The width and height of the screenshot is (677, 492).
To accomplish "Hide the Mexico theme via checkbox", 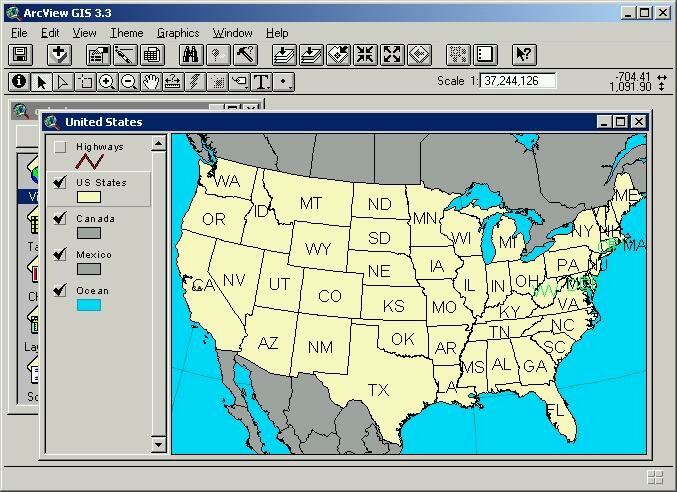I will (60, 254).
